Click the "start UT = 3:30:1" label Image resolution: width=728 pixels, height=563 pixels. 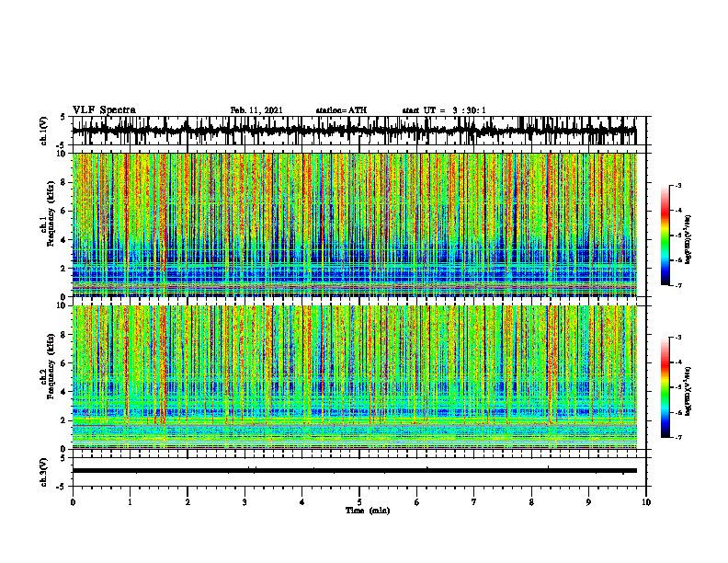pos(444,110)
